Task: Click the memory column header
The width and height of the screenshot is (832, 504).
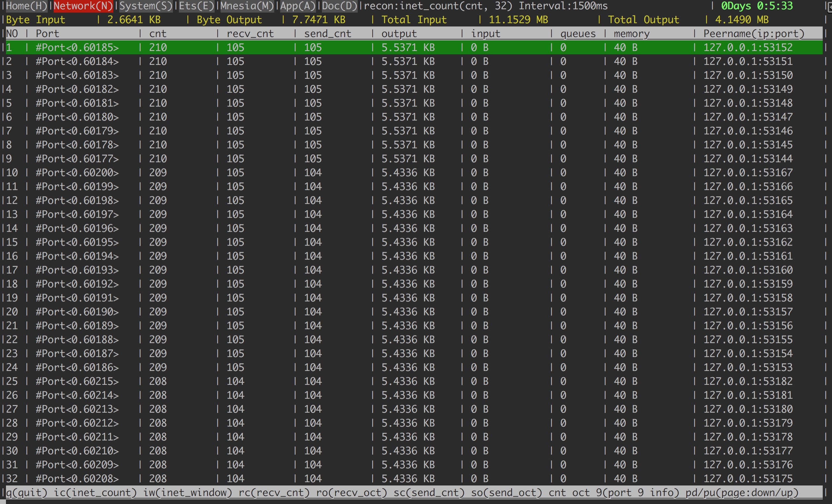Action: click(631, 34)
